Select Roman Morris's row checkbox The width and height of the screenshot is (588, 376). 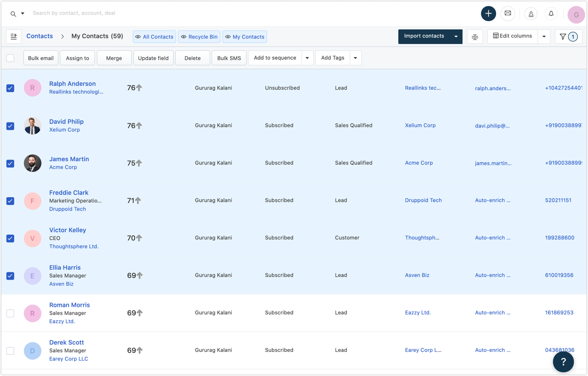[x=10, y=313]
